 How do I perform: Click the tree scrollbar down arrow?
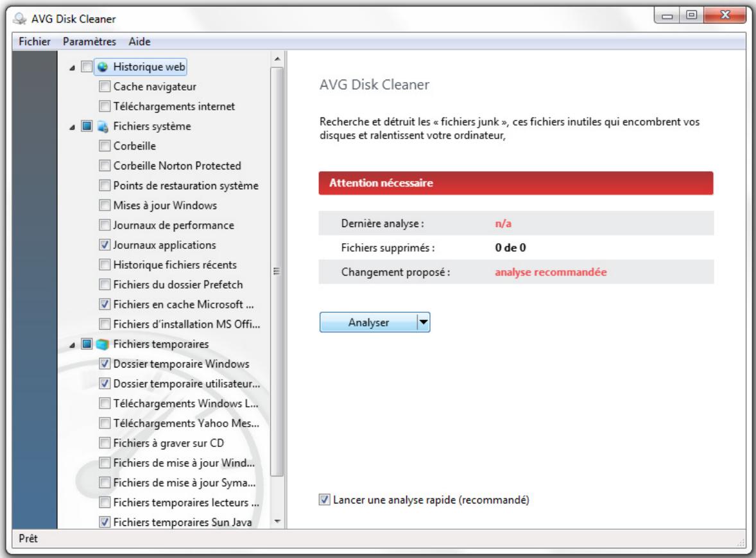pyautogui.click(x=277, y=521)
